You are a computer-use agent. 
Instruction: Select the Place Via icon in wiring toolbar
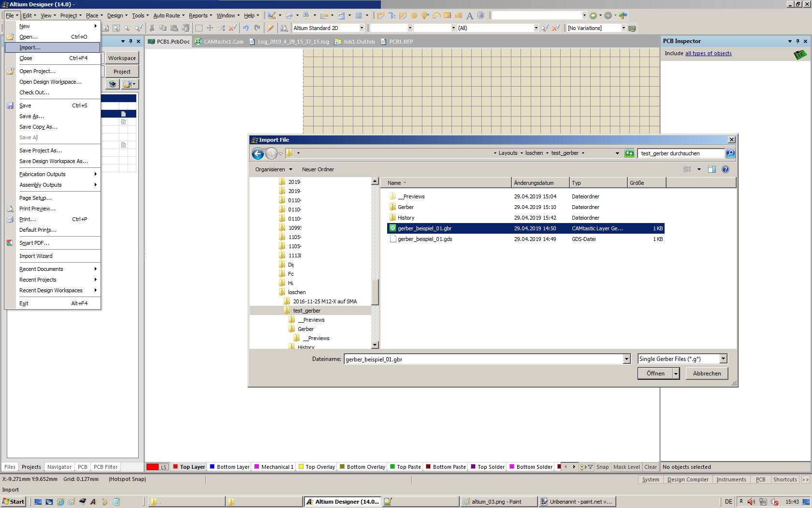(x=425, y=15)
